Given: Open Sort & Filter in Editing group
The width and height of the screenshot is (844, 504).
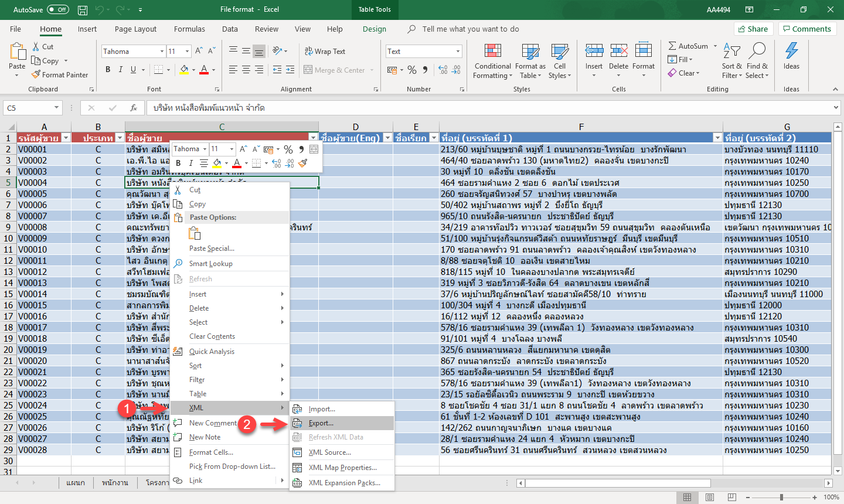Looking at the screenshot, I should tap(732, 61).
